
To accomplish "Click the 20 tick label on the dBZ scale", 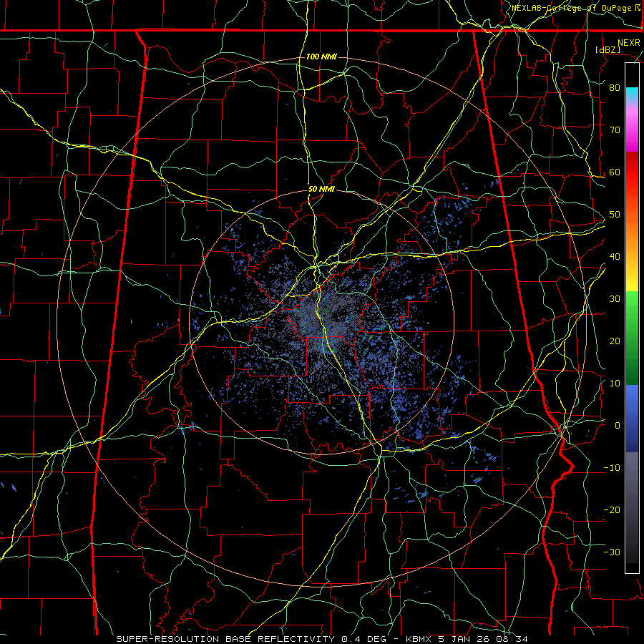I will pos(615,341).
